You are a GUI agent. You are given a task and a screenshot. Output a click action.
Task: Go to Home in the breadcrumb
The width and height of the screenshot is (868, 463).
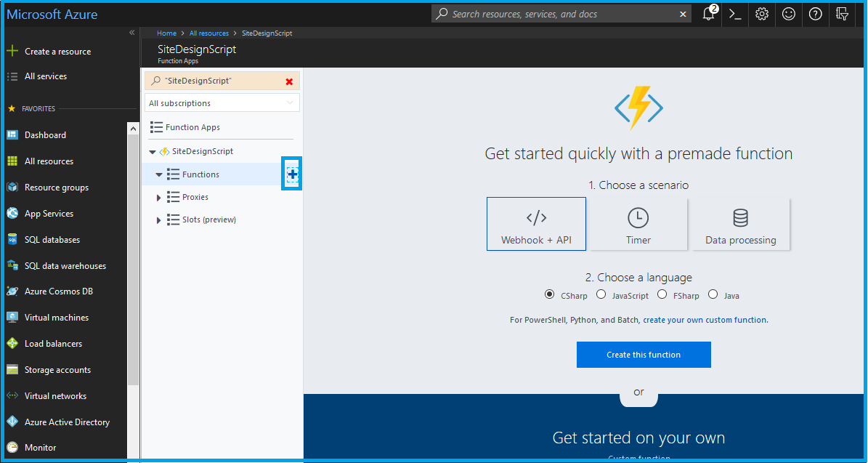[166, 33]
